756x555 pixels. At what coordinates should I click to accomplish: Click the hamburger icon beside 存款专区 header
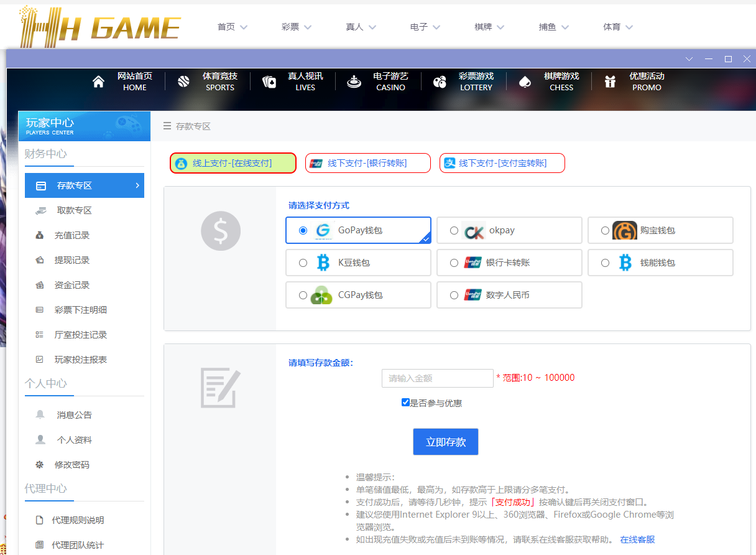(x=167, y=126)
